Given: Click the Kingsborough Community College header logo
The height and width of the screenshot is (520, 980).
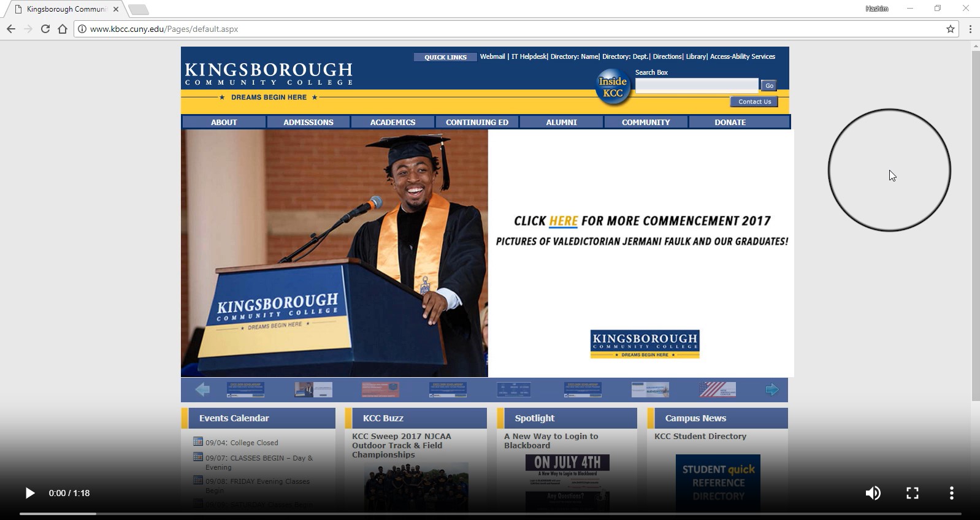Looking at the screenshot, I should [x=269, y=73].
